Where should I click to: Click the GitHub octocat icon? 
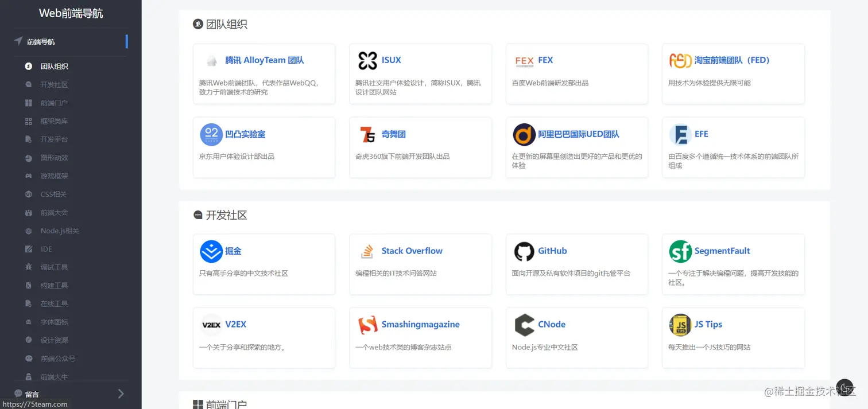[524, 251]
